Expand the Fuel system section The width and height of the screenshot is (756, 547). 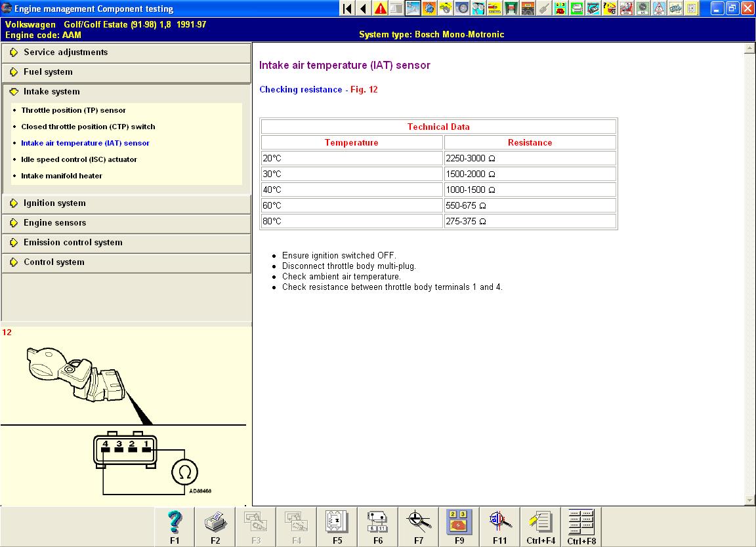pos(48,72)
